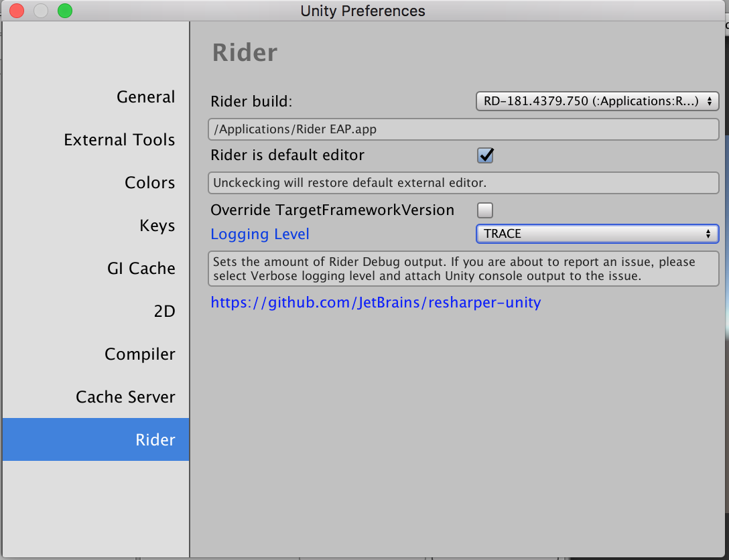Open the Rider build dropdown
Screen dimensions: 729x560
596,101
